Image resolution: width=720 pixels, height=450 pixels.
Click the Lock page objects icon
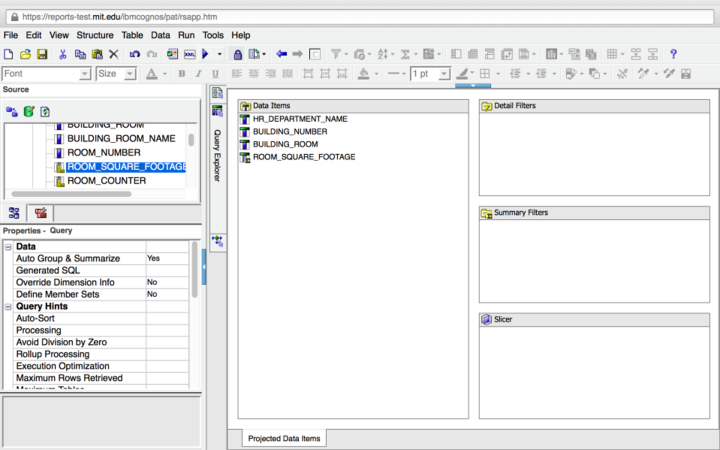point(237,54)
